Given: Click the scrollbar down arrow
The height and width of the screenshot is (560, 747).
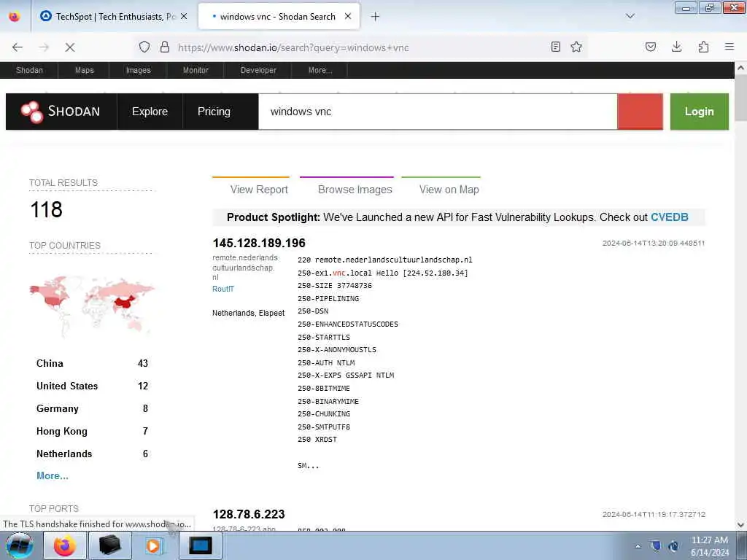Looking at the screenshot, I should point(740,524).
